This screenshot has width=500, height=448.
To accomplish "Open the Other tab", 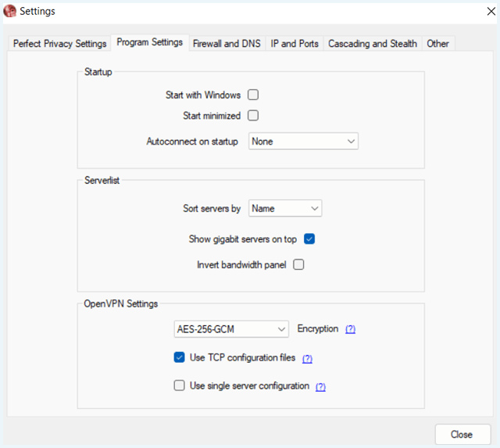I will pos(437,44).
